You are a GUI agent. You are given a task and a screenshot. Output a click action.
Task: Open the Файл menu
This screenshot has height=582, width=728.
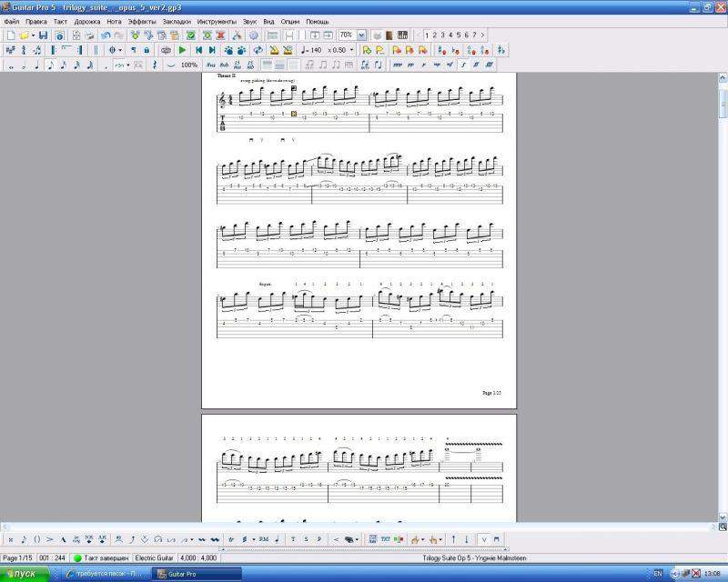(11, 22)
